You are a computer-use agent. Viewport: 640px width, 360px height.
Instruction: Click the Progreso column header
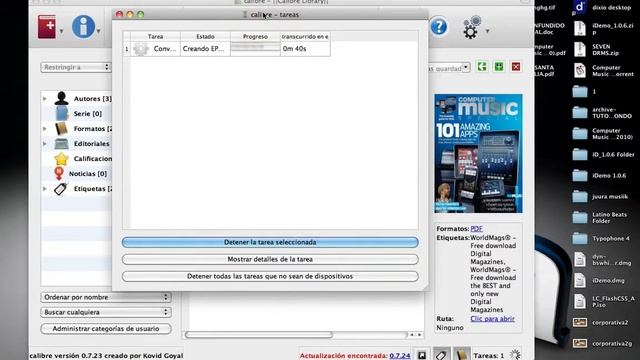click(x=255, y=36)
